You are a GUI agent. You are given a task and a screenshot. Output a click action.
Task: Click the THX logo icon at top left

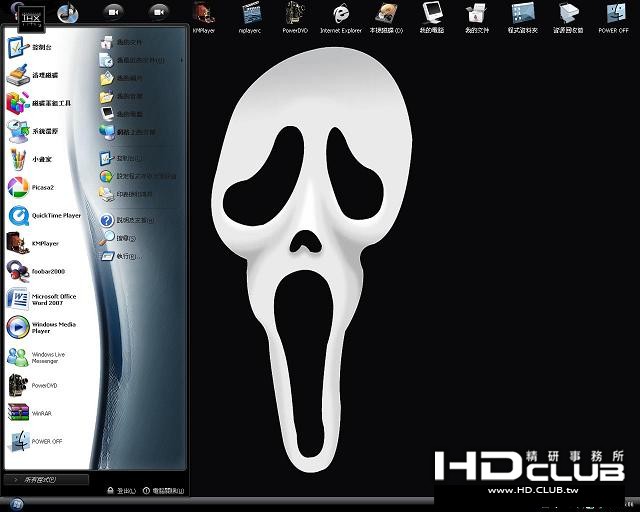point(31,19)
